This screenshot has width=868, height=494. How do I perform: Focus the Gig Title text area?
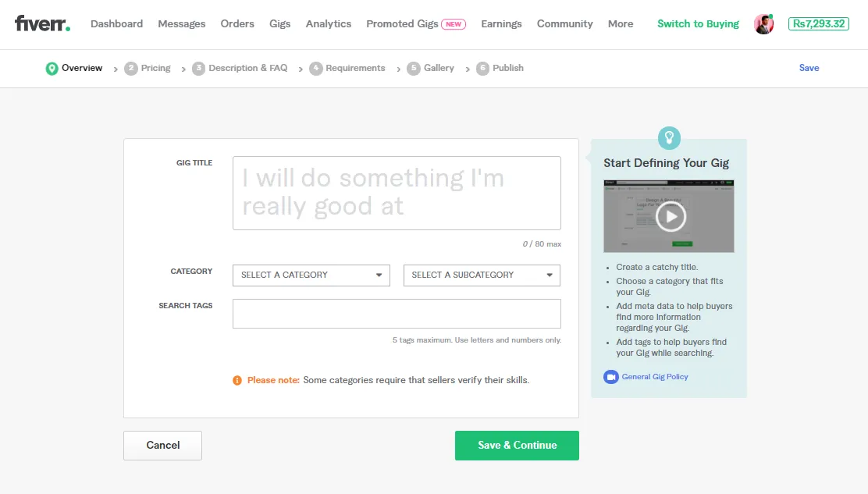point(397,193)
